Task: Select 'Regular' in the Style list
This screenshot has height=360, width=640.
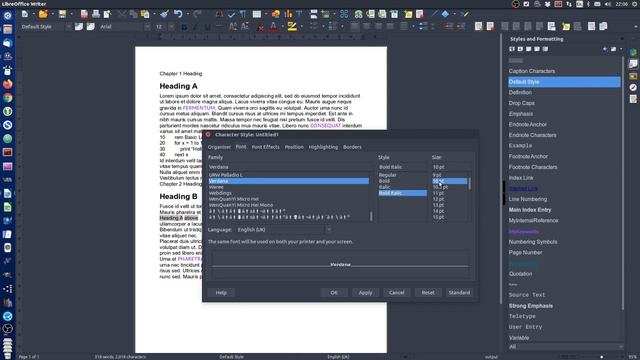Action: (387, 175)
